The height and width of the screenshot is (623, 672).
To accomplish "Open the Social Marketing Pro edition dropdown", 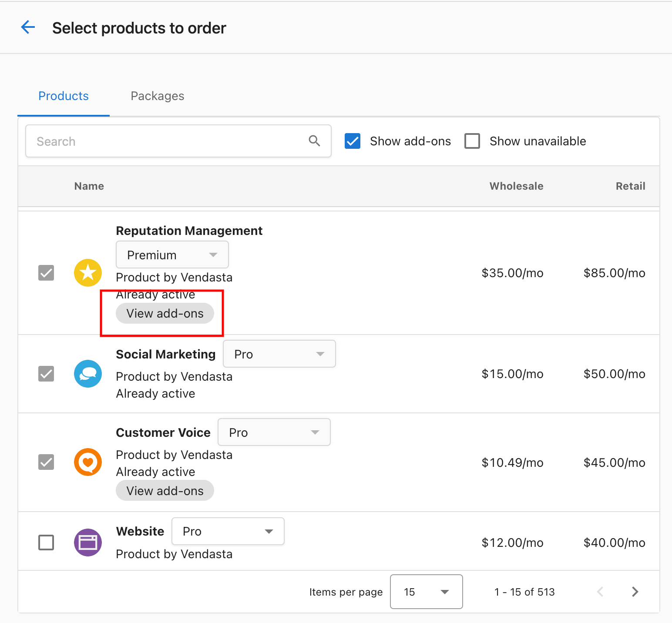I will [x=279, y=354].
